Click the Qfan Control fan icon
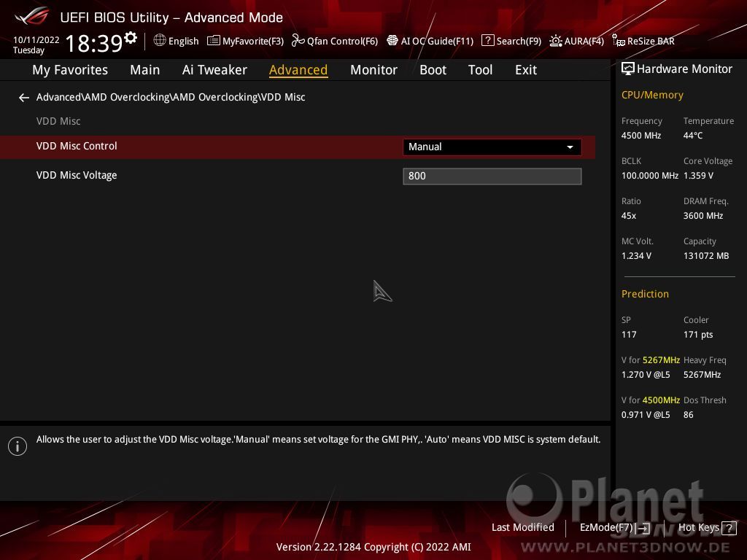 coord(298,41)
